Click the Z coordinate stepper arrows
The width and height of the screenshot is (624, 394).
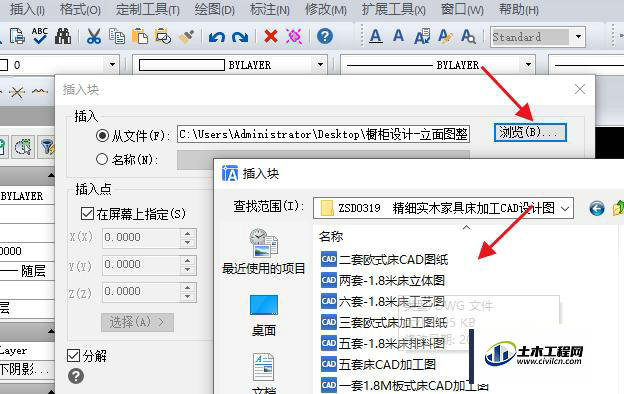[187, 292]
